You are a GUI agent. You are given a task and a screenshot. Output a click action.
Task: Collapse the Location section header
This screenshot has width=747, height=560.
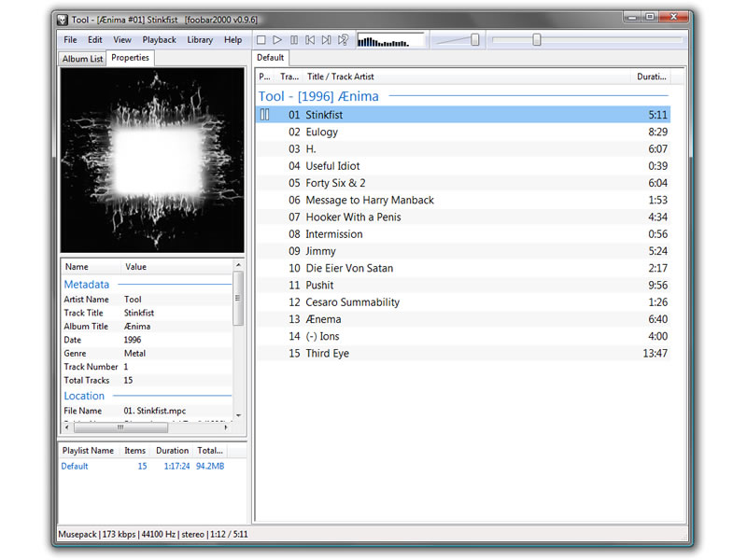pos(84,396)
